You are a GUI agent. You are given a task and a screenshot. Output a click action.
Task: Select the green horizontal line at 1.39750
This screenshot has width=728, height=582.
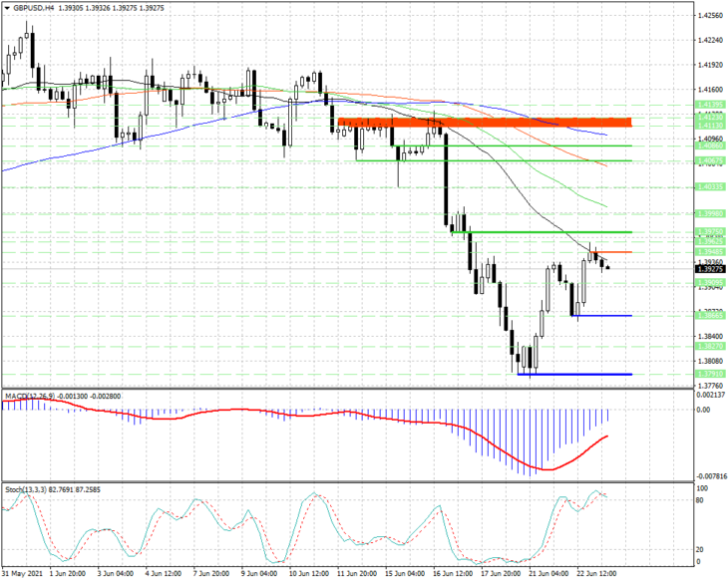click(x=542, y=232)
